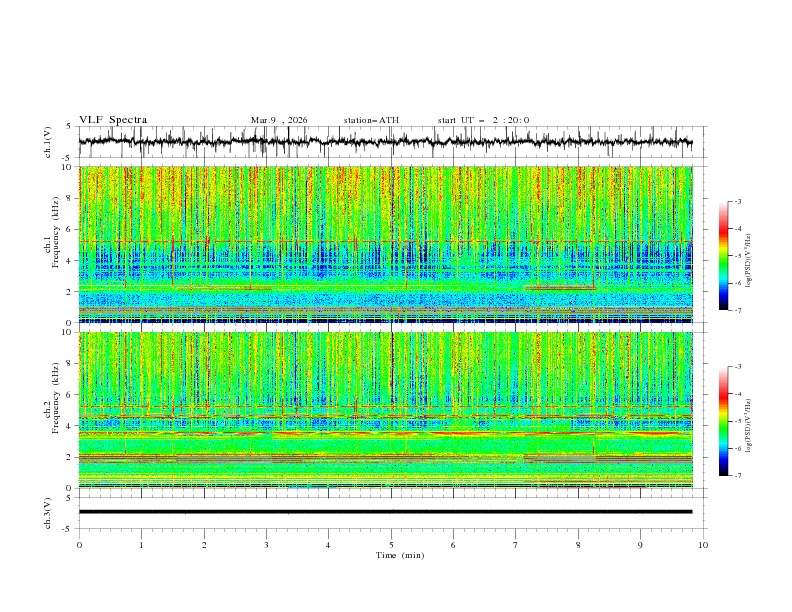Image resolution: width=792 pixels, height=612 pixels.
Task: Click the 'start UT = 2 :20: 0' text
Action: (x=483, y=120)
